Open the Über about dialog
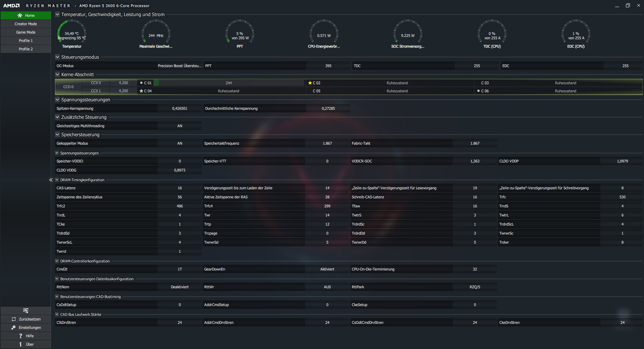The height and width of the screenshot is (349, 644). (x=26, y=344)
